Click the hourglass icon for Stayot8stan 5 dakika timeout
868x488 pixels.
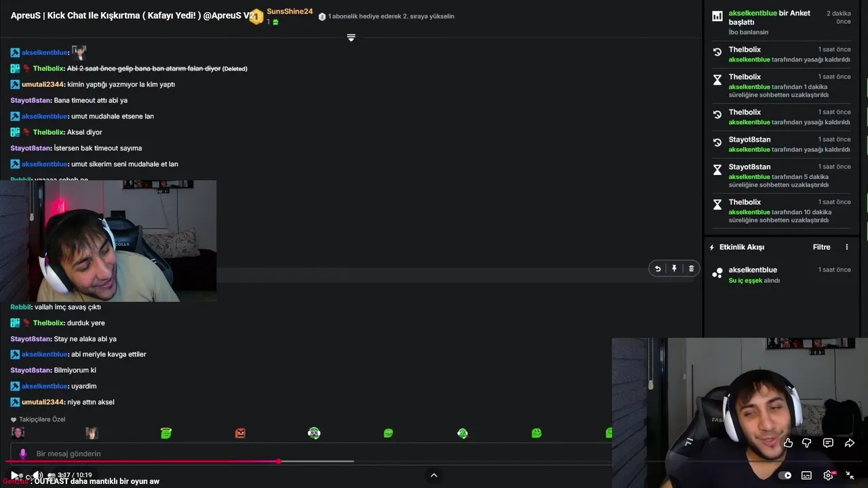717,169
